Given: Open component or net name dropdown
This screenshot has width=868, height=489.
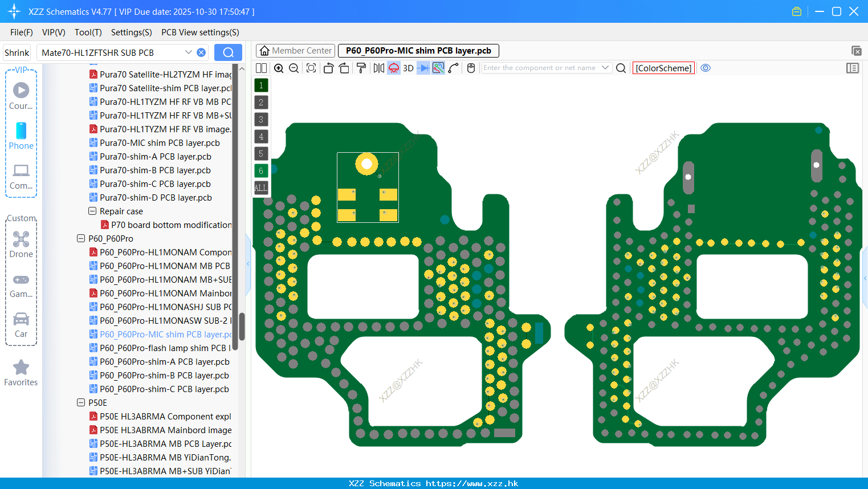Looking at the screenshot, I should [x=605, y=68].
